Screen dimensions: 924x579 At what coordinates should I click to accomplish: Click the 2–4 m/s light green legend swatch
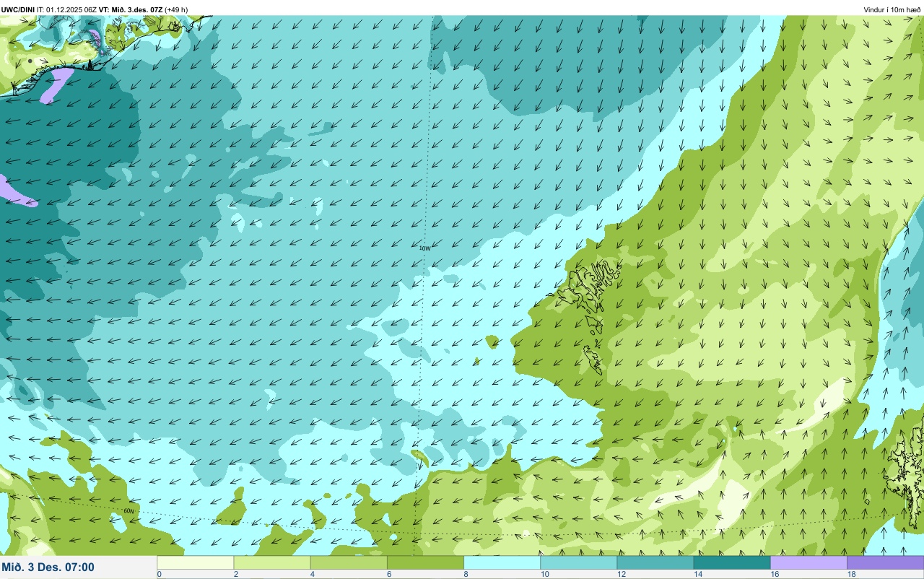tap(272, 562)
